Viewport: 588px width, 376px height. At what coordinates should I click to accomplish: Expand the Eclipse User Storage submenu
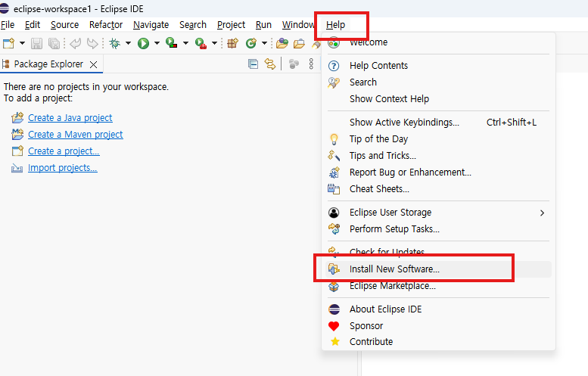click(438, 213)
